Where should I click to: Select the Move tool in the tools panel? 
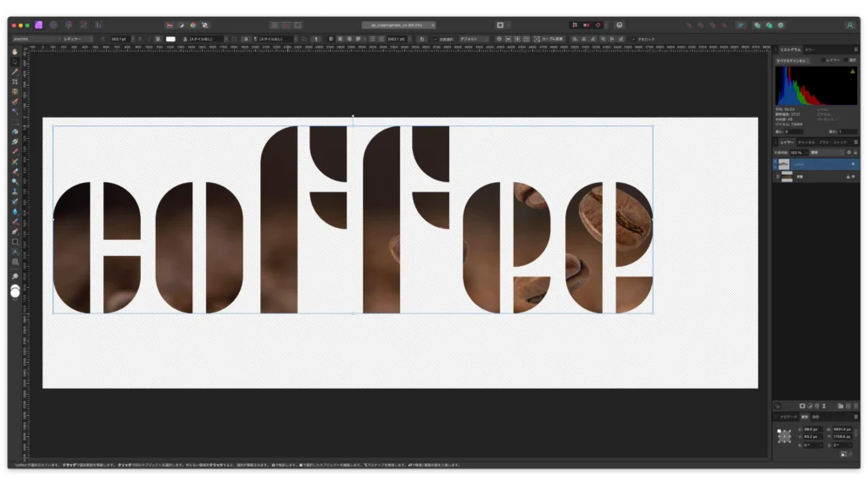click(15, 62)
